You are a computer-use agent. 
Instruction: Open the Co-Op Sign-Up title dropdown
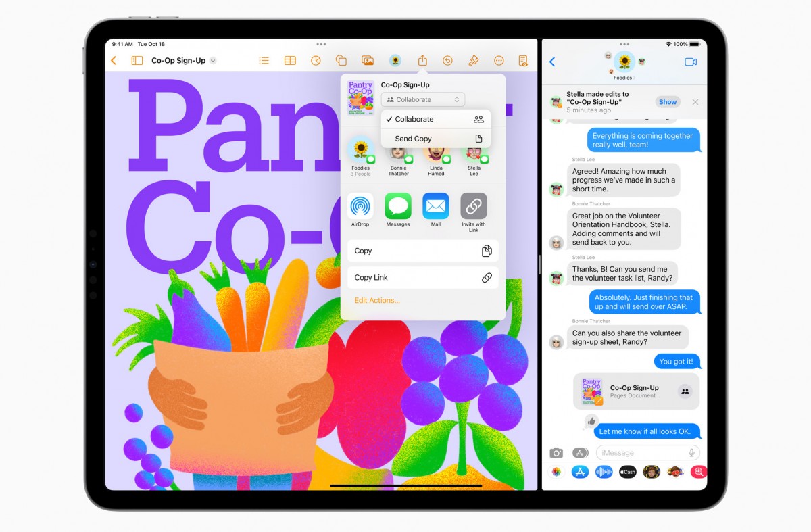click(x=214, y=59)
